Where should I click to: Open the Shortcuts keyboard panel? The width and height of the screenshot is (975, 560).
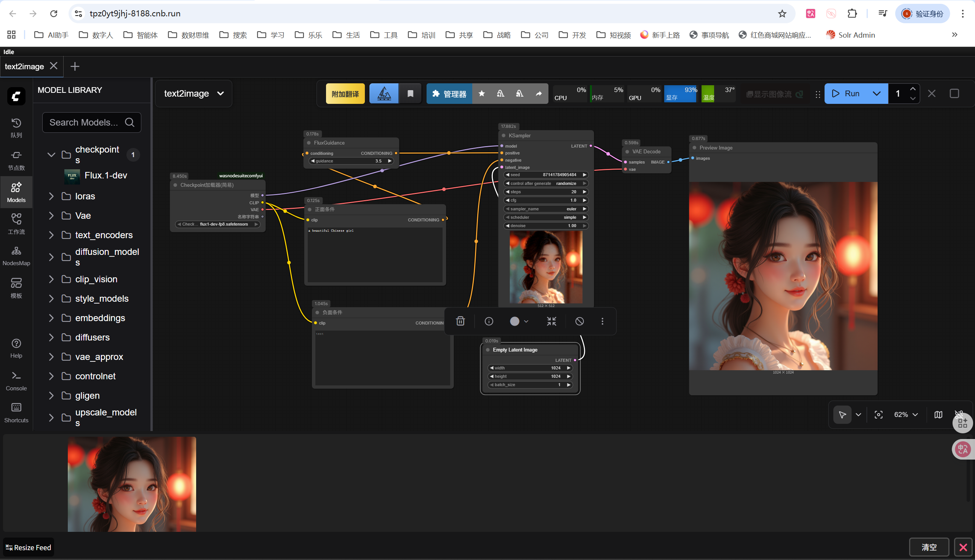[x=16, y=413]
